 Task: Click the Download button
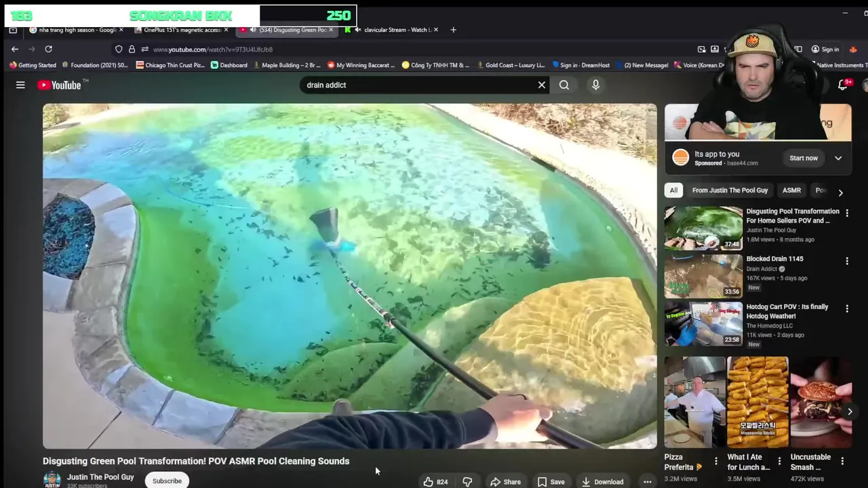tap(602, 481)
